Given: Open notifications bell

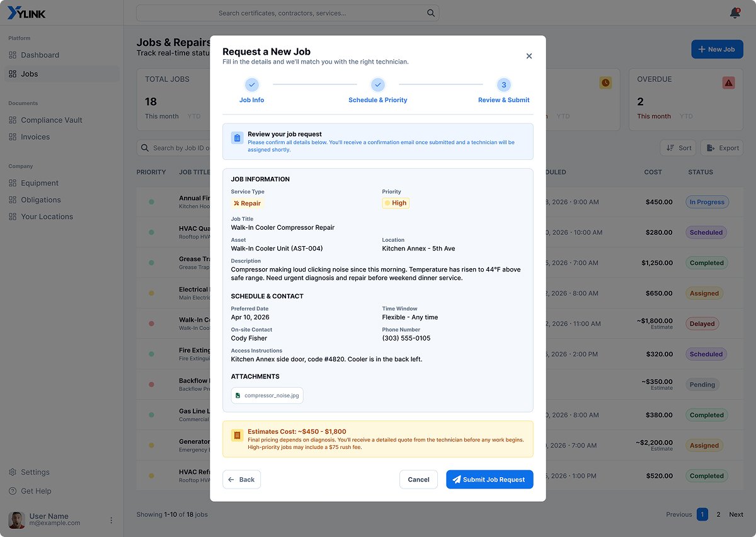Looking at the screenshot, I should point(735,13).
